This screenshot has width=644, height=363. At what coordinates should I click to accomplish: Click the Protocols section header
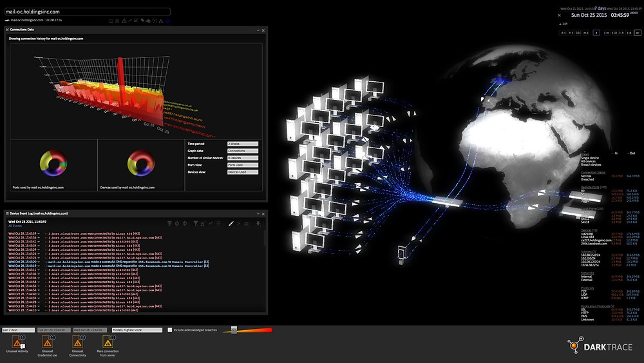pos(587,288)
